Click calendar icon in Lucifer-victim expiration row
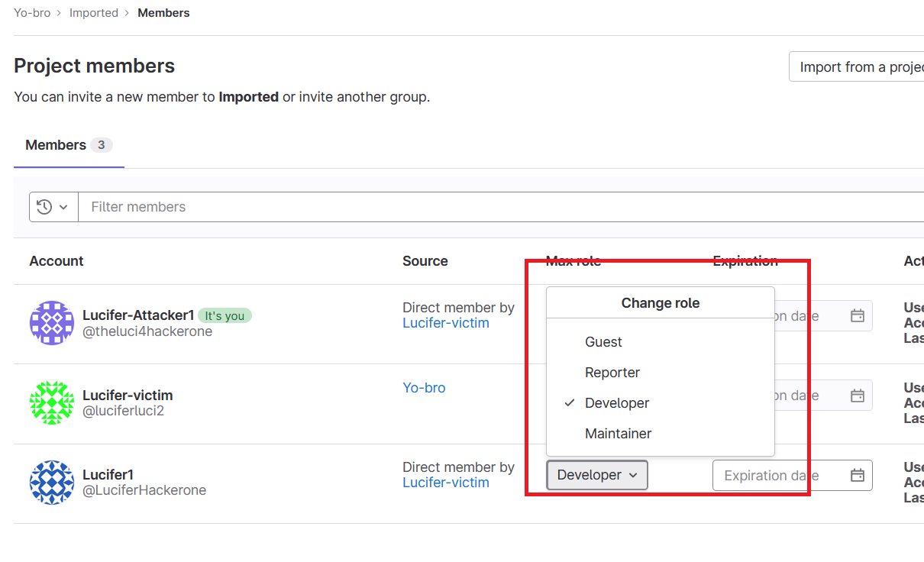This screenshot has width=924, height=562. (858, 396)
